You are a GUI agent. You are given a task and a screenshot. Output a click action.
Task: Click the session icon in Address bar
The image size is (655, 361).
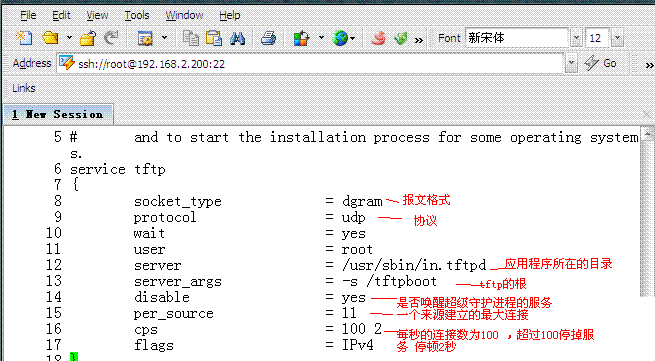pyautogui.click(x=66, y=63)
